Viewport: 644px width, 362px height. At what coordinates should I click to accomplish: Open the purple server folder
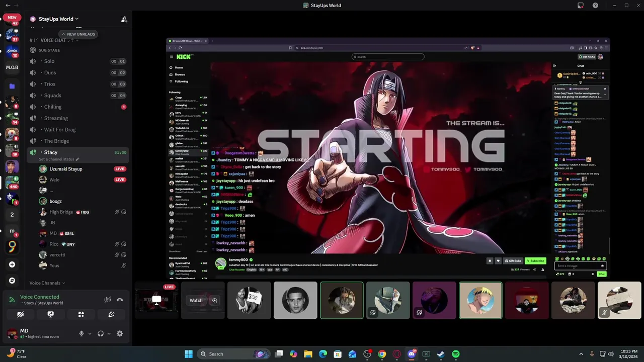12,86
